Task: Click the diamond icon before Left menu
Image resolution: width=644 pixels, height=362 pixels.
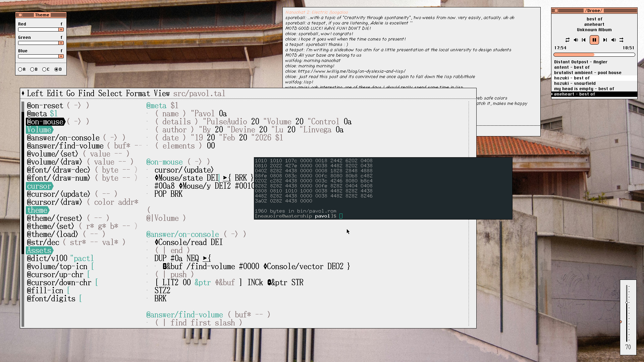Action: (x=23, y=94)
